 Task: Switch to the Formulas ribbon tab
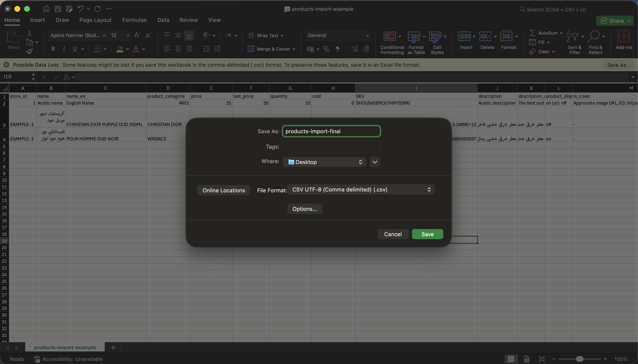pos(134,20)
